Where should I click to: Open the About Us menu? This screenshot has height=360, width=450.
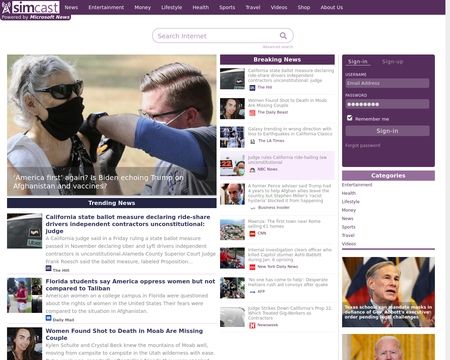(332, 7)
